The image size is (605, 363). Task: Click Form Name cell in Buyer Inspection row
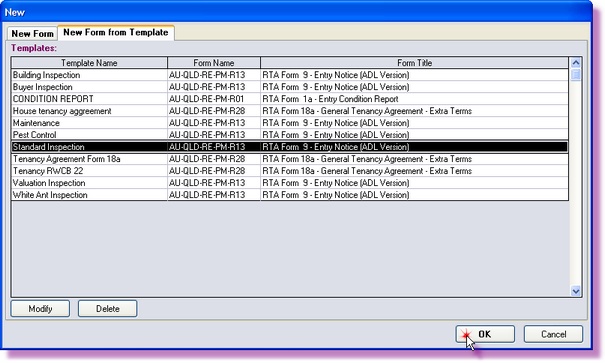click(x=214, y=87)
